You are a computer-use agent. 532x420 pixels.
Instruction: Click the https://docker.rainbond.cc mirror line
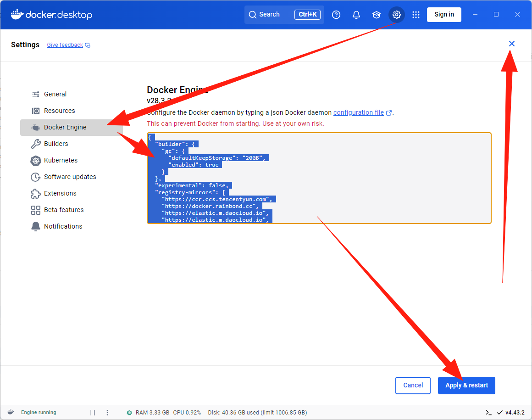click(211, 206)
